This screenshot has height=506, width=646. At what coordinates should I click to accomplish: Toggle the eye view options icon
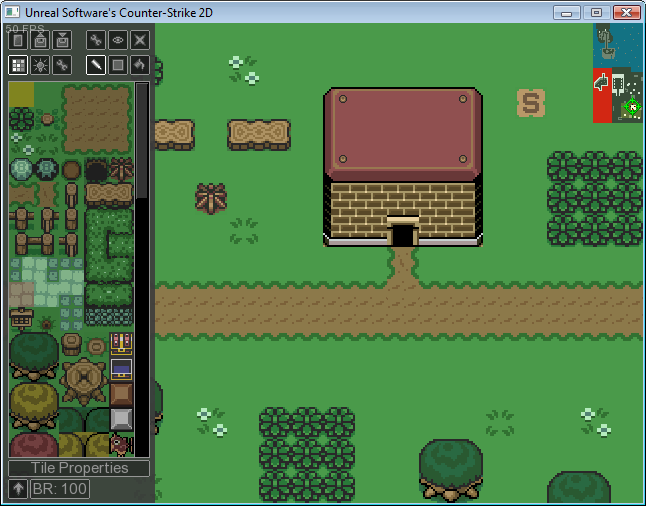point(118,40)
